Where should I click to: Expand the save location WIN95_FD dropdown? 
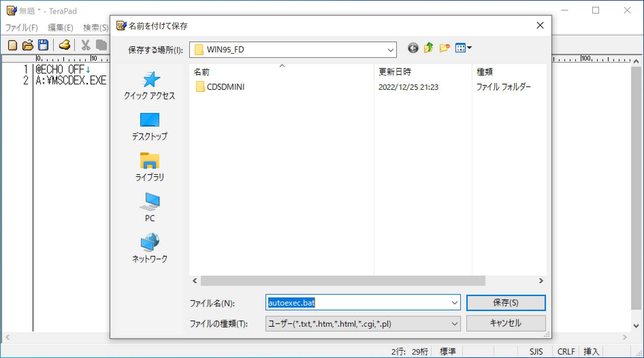(x=390, y=50)
